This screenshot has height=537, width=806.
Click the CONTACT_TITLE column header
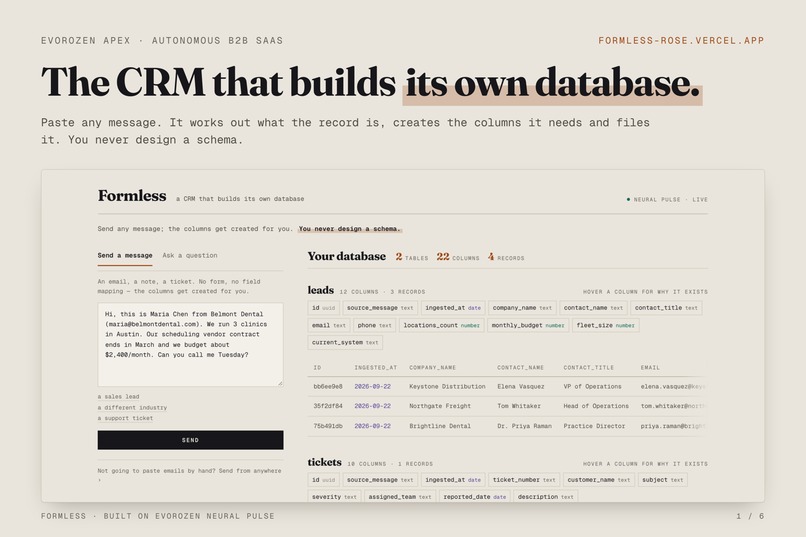[x=589, y=368]
